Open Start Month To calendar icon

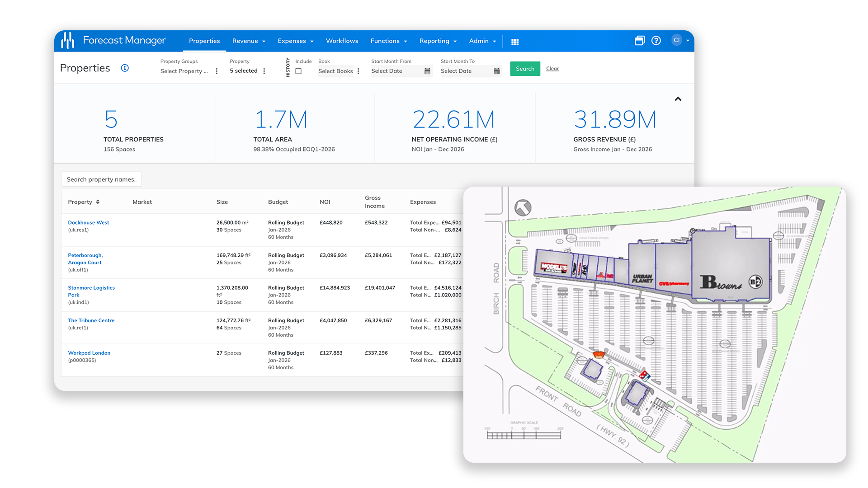[497, 71]
